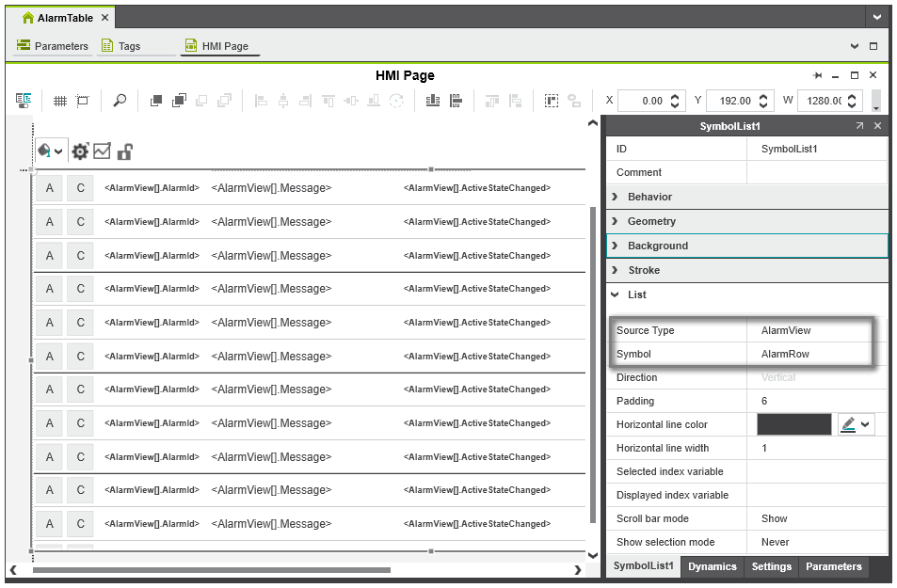Click the pin icon of HMI Page panel
Screen dimensions: 897x588
(817, 75)
